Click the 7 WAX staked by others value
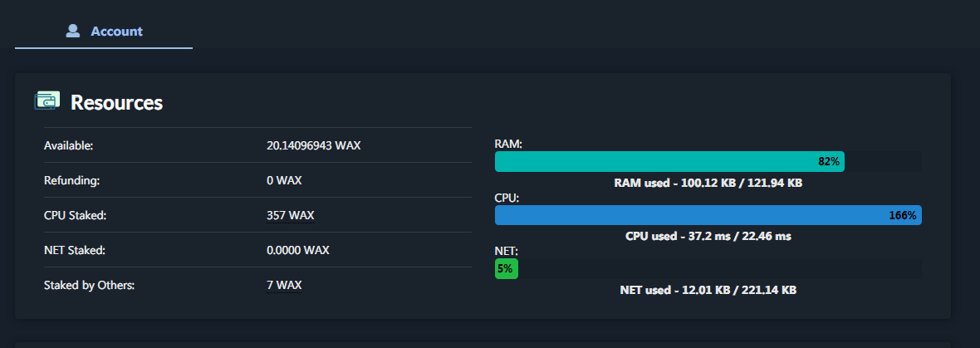Image resolution: width=980 pixels, height=348 pixels. [284, 286]
